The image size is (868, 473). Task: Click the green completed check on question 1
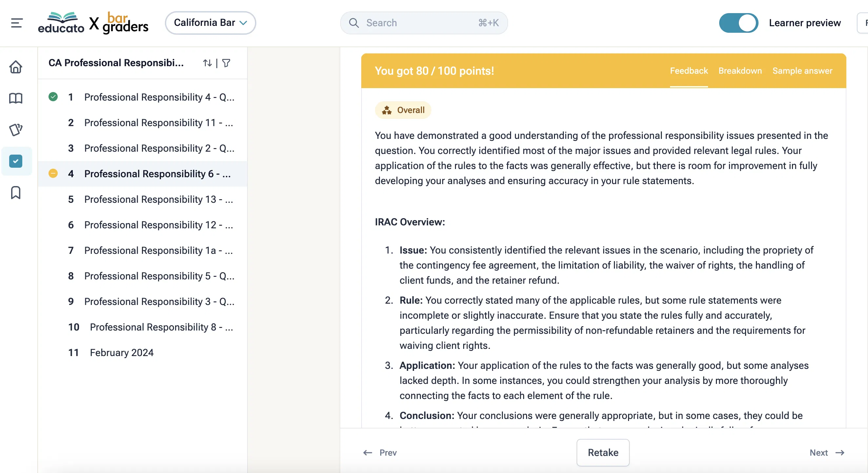[53, 97]
